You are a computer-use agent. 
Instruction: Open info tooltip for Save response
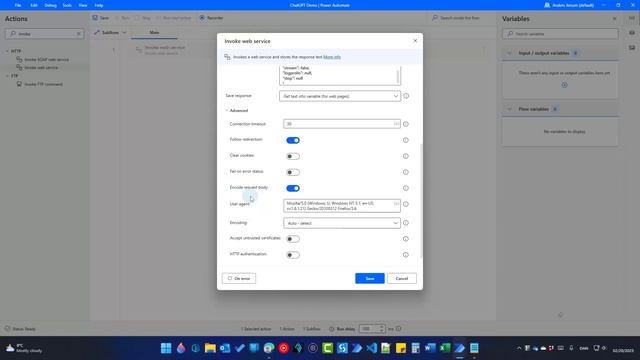click(406, 96)
